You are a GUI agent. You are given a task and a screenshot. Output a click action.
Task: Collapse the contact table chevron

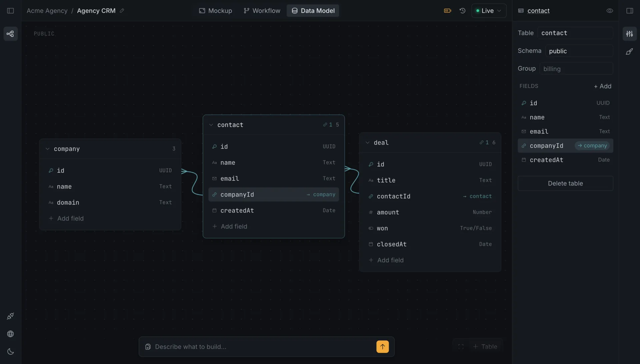coord(211,125)
